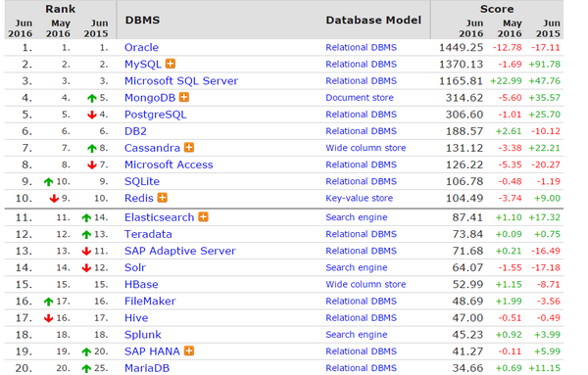Visit the HBase link
Image resolution: width=588 pixels, height=375 pixels.
141,284
